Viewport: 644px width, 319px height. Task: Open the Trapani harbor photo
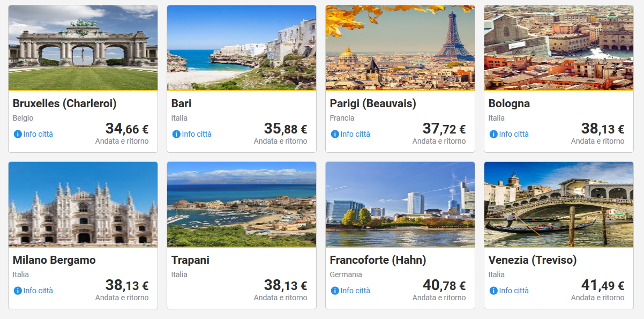coord(242,204)
